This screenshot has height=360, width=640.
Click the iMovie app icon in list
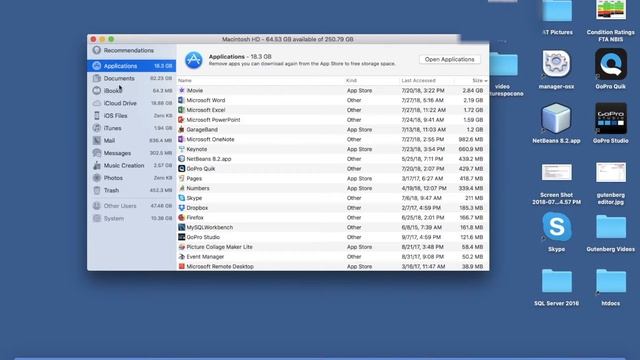(x=182, y=90)
